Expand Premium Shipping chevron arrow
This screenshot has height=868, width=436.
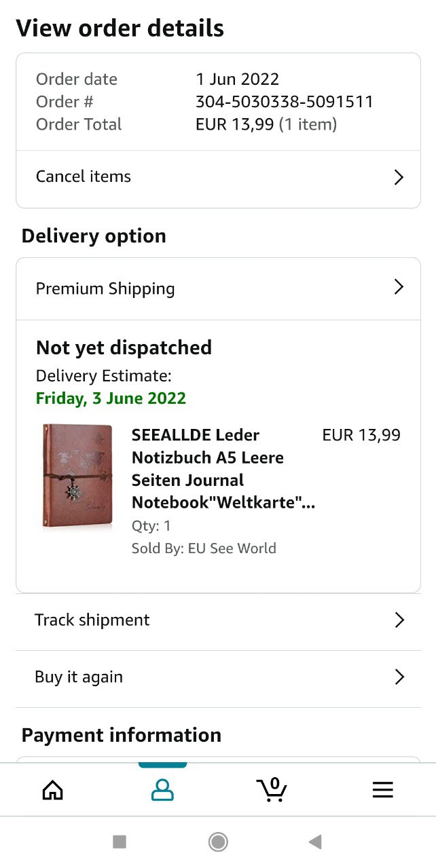tap(399, 287)
